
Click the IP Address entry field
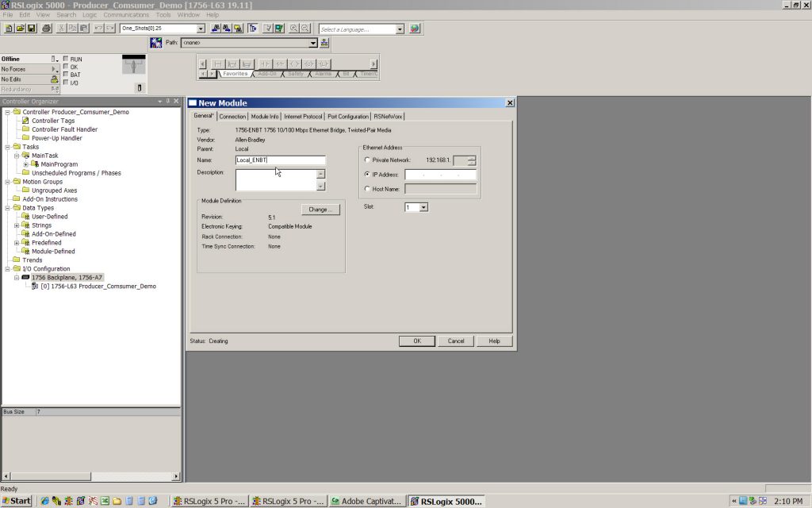(440, 175)
